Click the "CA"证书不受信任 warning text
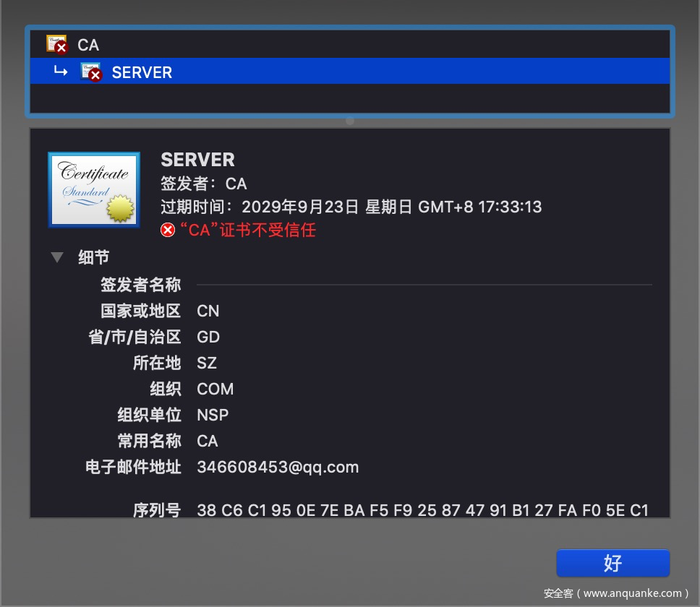 point(247,231)
